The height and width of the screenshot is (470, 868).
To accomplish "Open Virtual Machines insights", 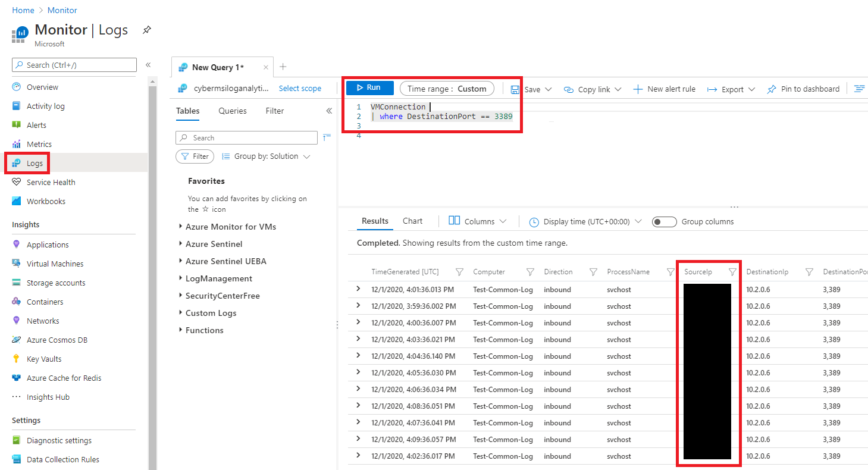I will point(55,264).
